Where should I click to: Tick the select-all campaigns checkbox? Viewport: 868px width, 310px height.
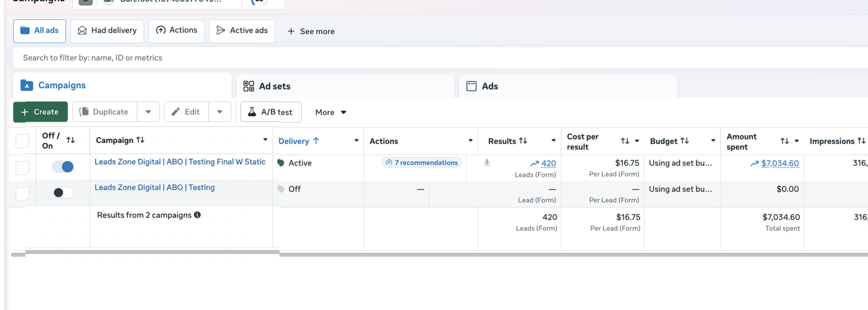(x=22, y=141)
